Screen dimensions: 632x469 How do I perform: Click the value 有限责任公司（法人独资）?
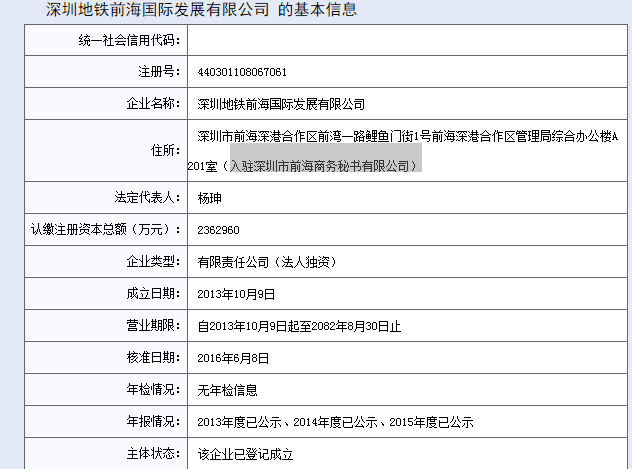pyautogui.click(x=267, y=262)
